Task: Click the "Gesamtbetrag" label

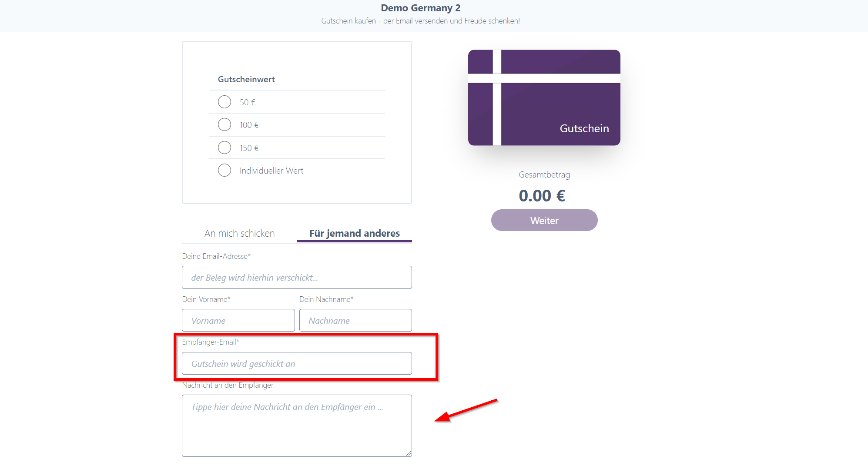Action: tap(544, 174)
